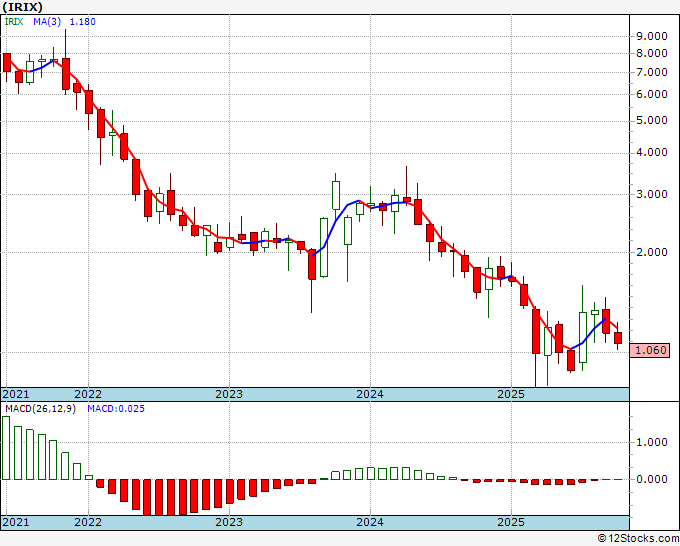
Task: Click the latest red candlestick beside the 1.060 tag
Action: pos(618,338)
